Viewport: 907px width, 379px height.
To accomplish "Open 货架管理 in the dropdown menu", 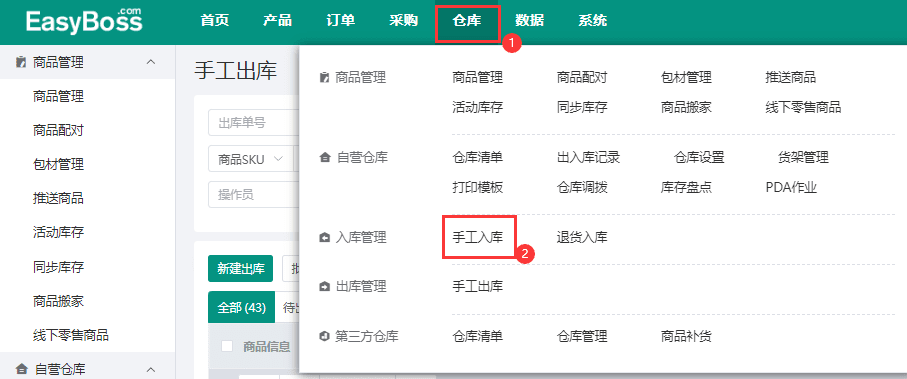I will point(803,157).
